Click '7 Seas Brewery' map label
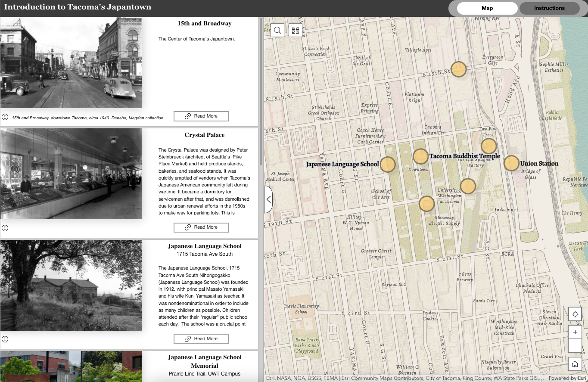The height and width of the screenshot is (382, 588). coord(465,277)
